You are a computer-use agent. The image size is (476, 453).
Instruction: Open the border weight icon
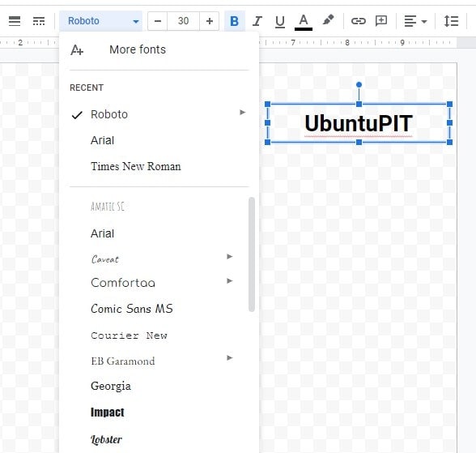[15, 21]
